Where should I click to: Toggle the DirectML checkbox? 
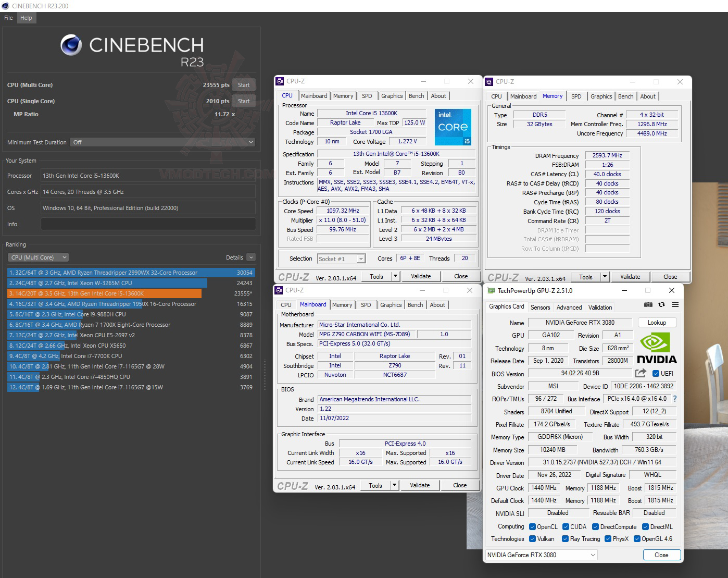coord(646,527)
